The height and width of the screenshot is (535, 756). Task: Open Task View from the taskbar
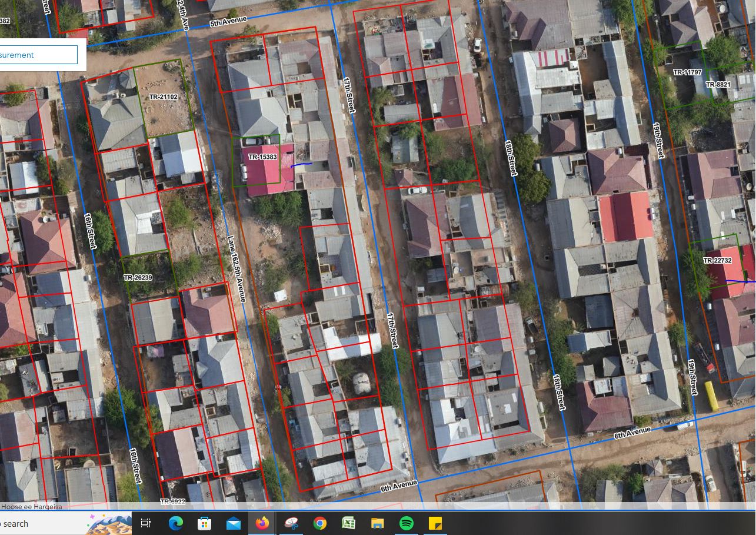pyautogui.click(x=146, y=523)
